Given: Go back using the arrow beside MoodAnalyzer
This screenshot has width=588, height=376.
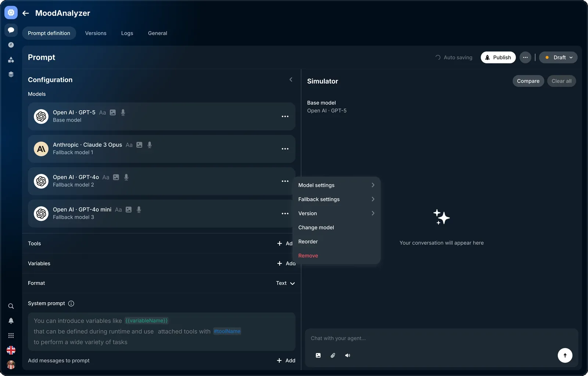Looking at the screenshot, I should tap(25, 13).
